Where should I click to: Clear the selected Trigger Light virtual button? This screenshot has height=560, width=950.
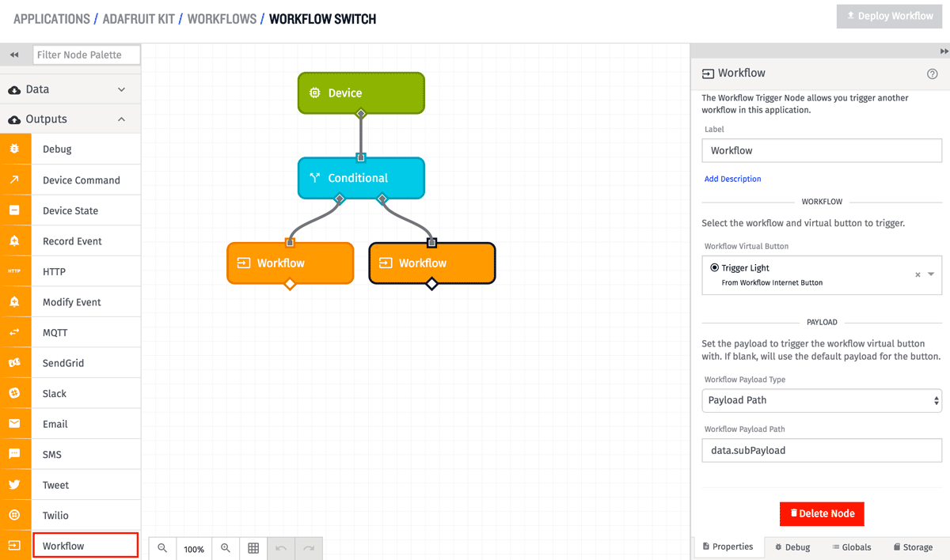click(918, 274)
